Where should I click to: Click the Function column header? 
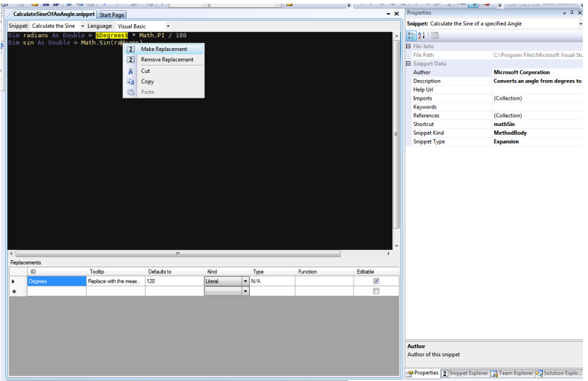pyautogui.click(x=324, y=272)
